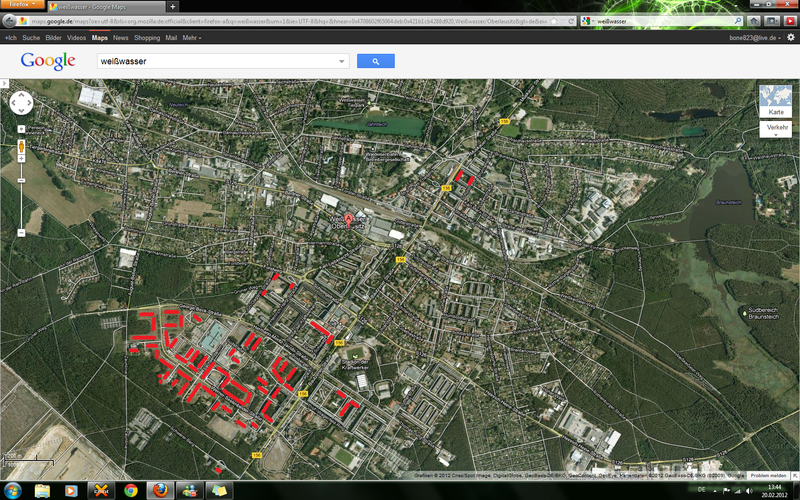The image size is (800, 500).
Task: Click the Google logo
Action: pyautogui.click(x=48, y=61)
